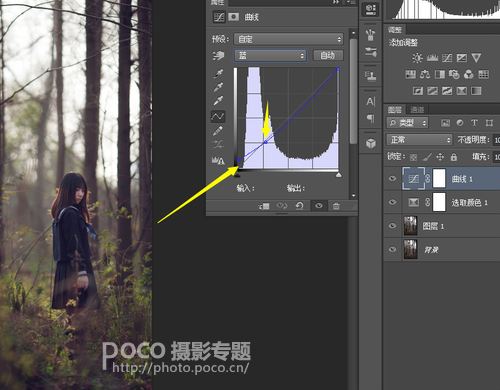Hide the 曲线 1 layer

[x=392, y=178]
